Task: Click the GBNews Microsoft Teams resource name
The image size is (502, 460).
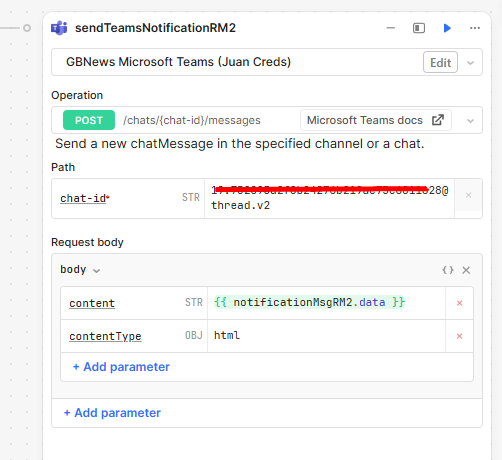Action: (x=178, y=62)
